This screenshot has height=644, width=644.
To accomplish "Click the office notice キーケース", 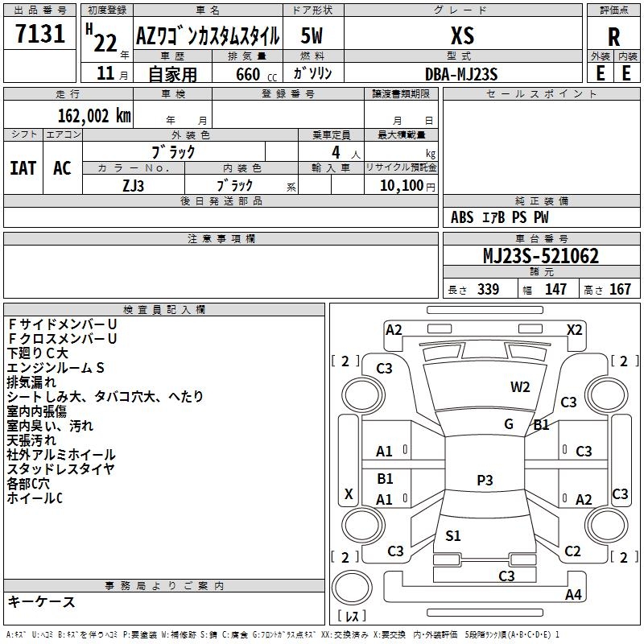I will 42,601.
